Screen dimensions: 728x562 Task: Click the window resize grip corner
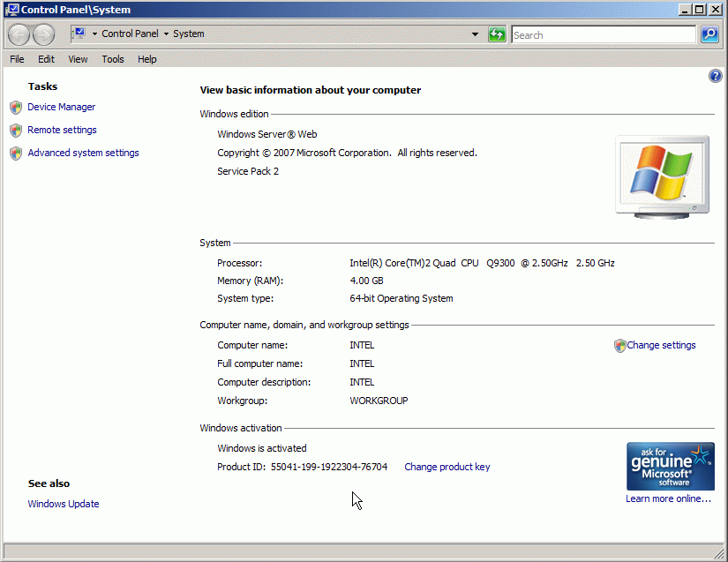point(719,553)
